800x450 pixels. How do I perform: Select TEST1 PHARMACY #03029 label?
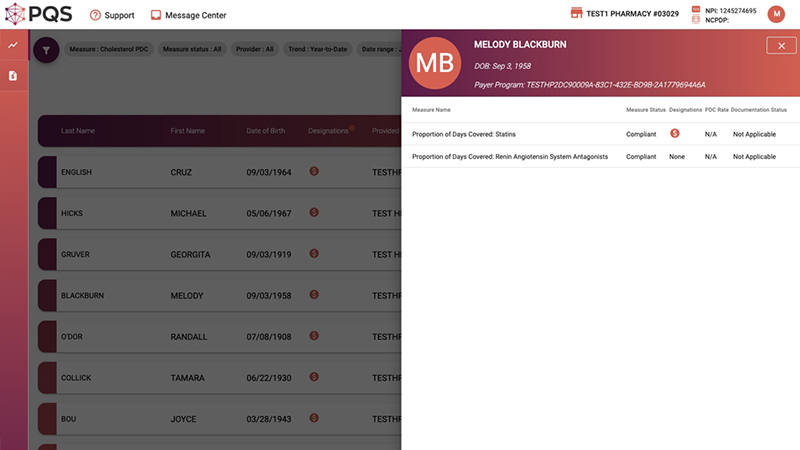point(632,14)
